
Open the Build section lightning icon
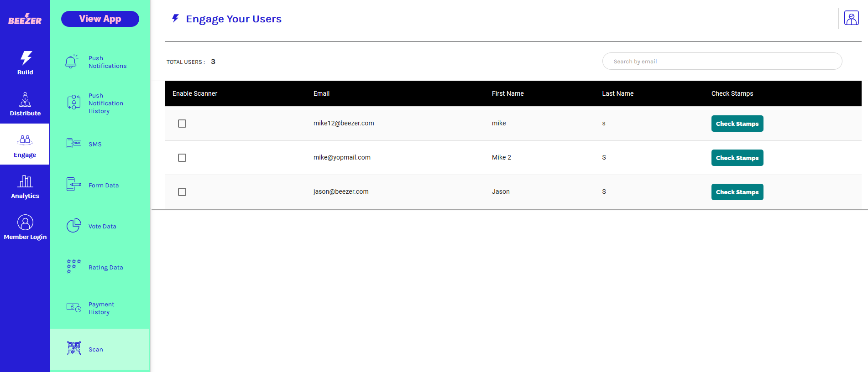click(x=26, y=58)
